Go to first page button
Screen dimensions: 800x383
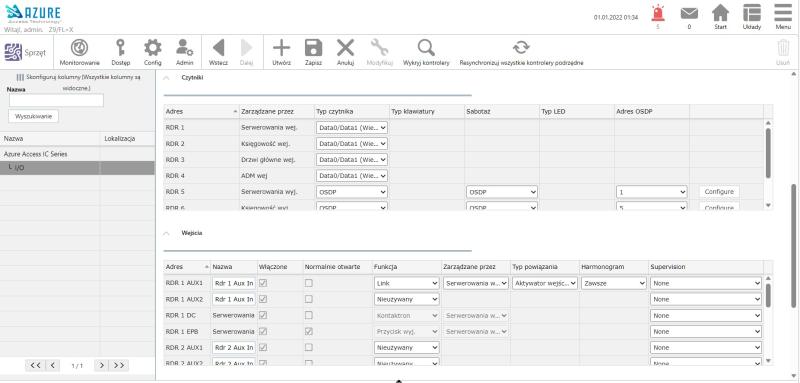[35, 365]
